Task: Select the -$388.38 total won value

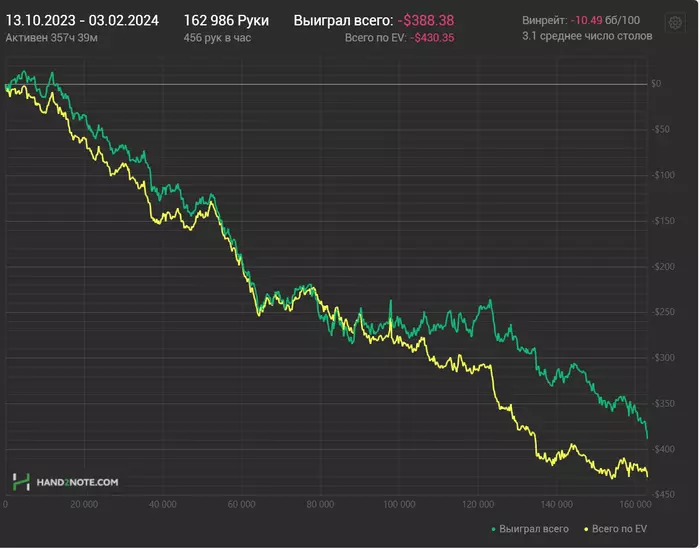Action: click(426, 20)
